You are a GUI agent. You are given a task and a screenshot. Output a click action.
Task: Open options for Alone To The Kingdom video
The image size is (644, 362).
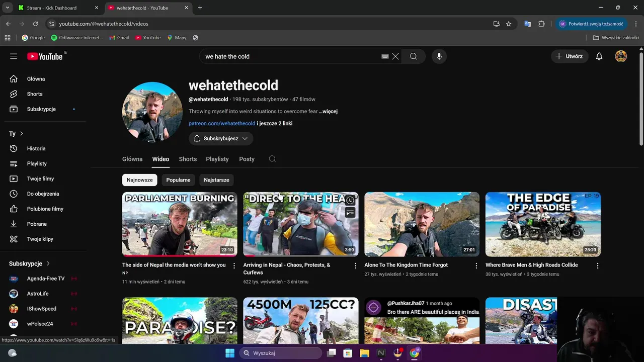476,265
